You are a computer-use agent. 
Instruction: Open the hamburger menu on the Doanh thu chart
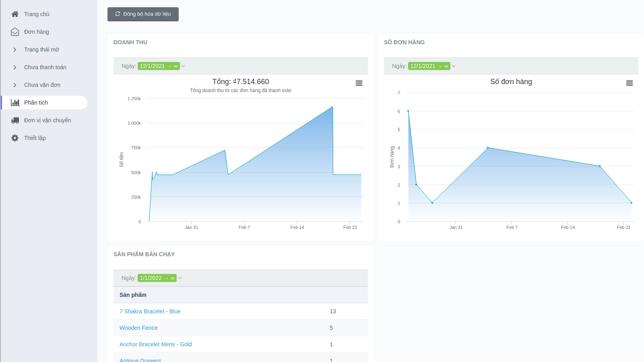click(359, 83)
